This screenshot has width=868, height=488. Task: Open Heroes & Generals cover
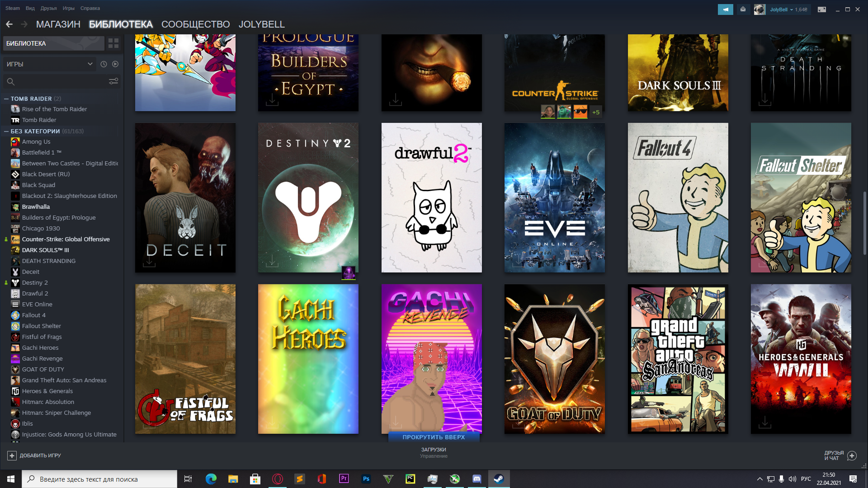[801, 359]
